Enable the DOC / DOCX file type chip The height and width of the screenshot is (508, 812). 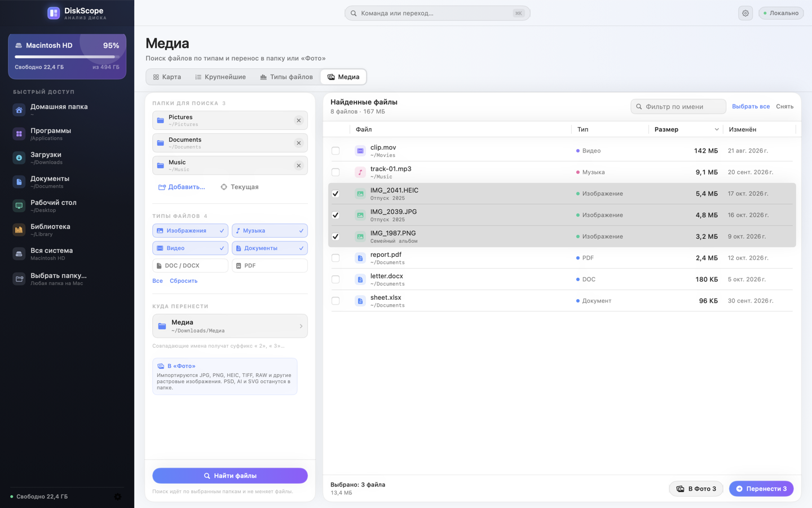point(190,265)
